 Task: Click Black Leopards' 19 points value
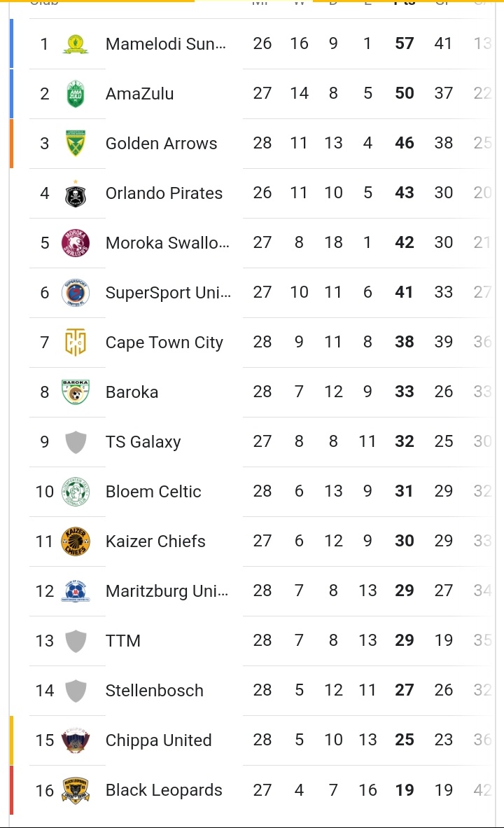click(405, 790)
